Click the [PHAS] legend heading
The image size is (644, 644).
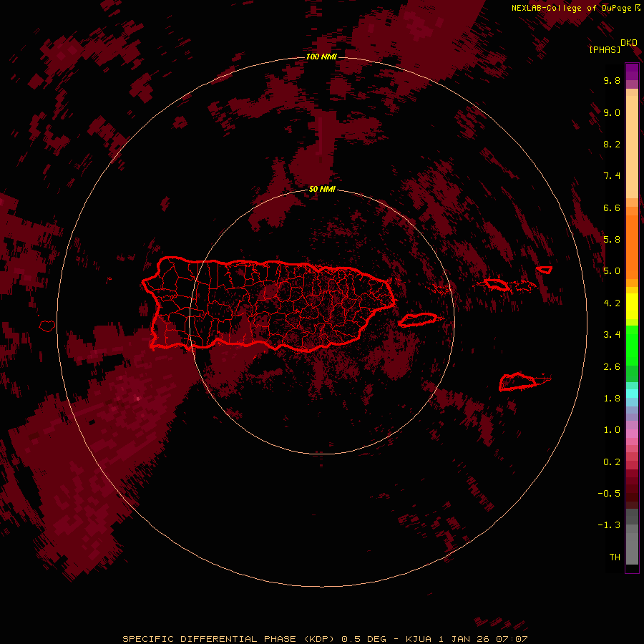point(605,50)
